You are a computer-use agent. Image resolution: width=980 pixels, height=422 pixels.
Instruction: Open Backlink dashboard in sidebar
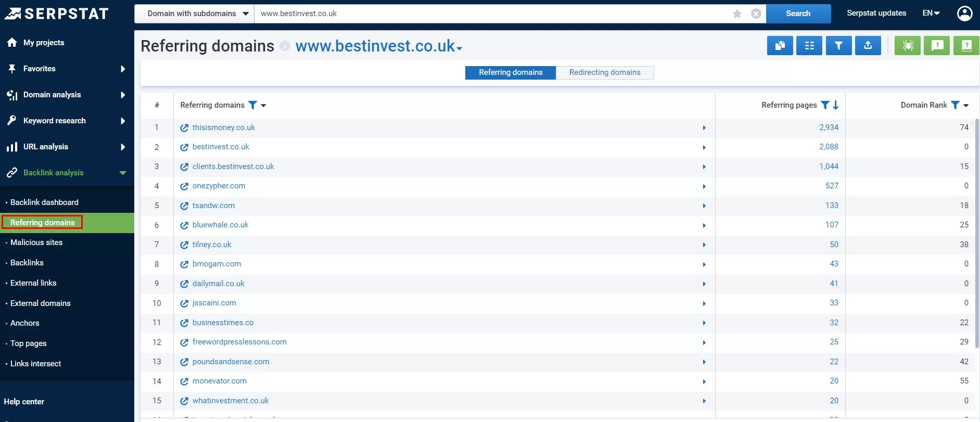pos(44,202)
